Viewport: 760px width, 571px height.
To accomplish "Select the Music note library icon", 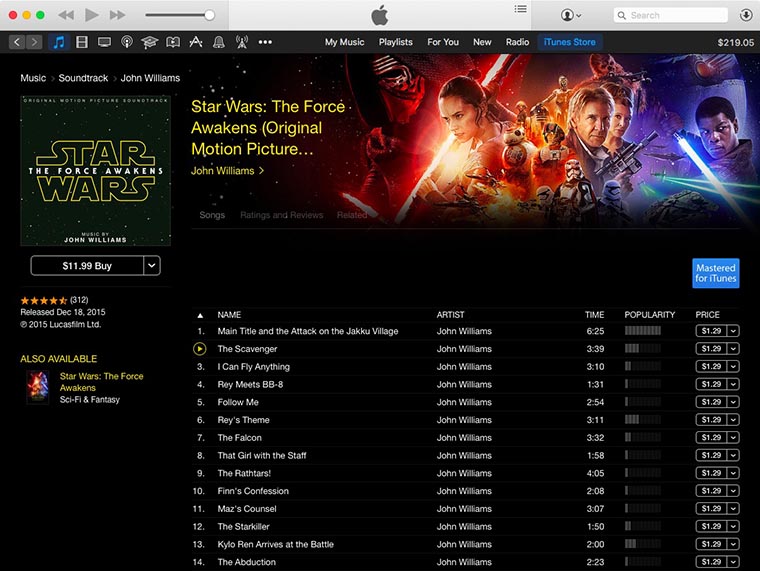I will point(59,42).
